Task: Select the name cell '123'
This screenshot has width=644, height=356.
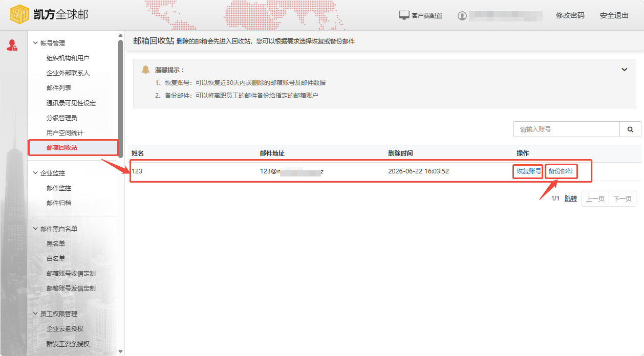Action: coord(137,171)
